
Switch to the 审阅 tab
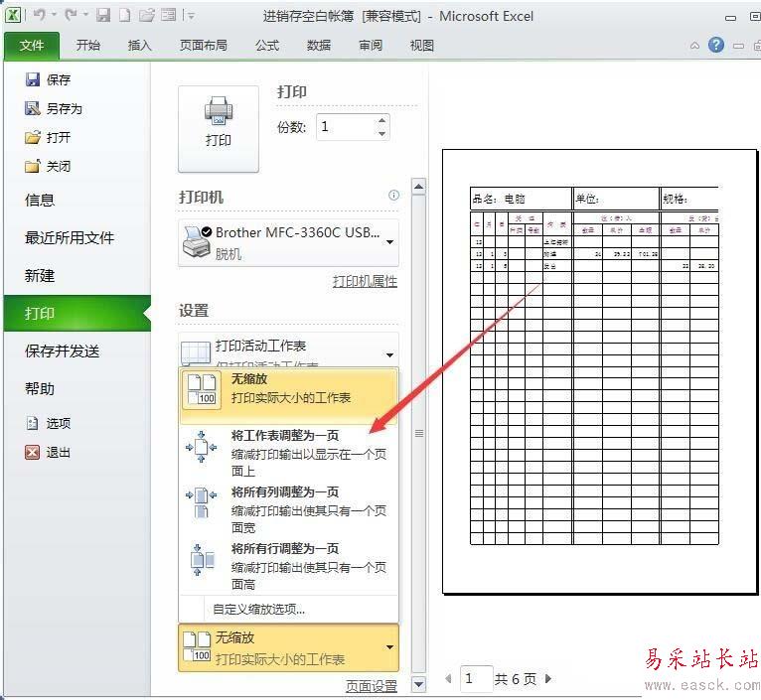point(371,46)
